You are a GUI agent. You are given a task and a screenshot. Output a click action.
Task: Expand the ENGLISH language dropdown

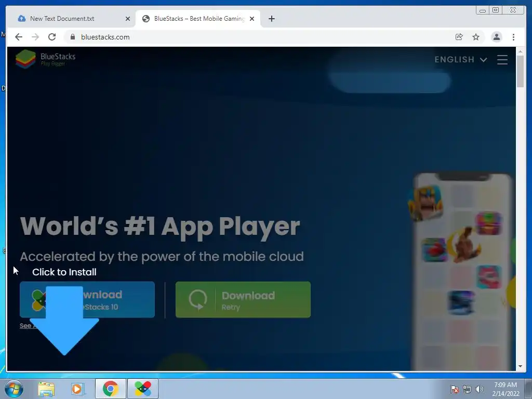coord(461,60)
